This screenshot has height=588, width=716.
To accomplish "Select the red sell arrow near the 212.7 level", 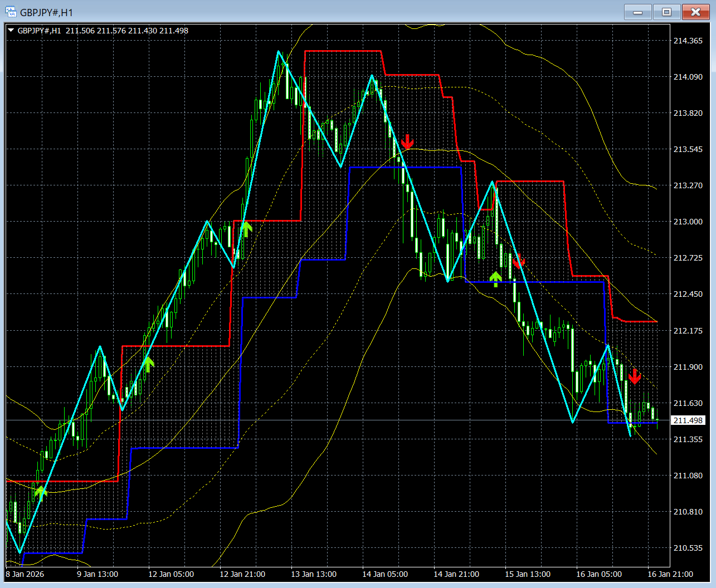I will pyautogui.click(x=519, y=261).
